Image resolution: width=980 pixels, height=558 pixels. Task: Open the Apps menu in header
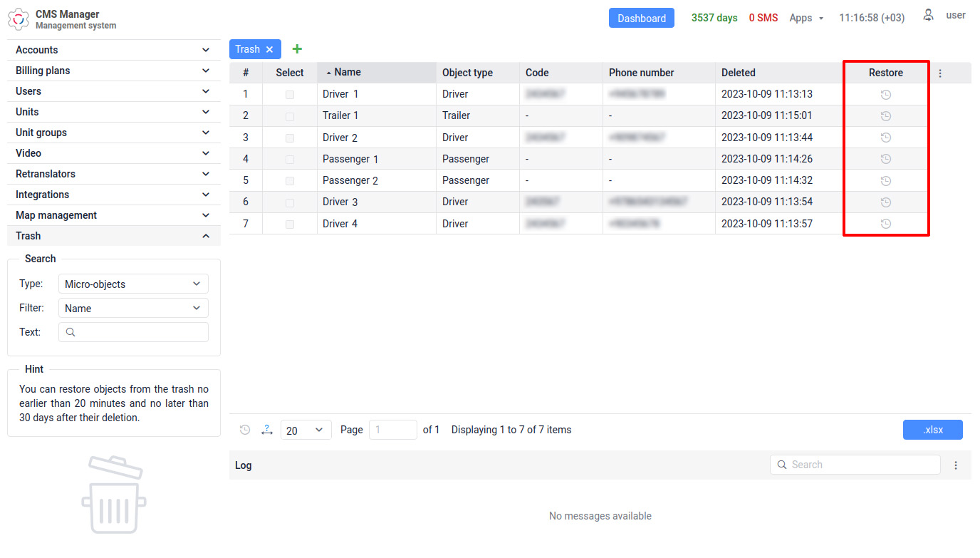806,18
